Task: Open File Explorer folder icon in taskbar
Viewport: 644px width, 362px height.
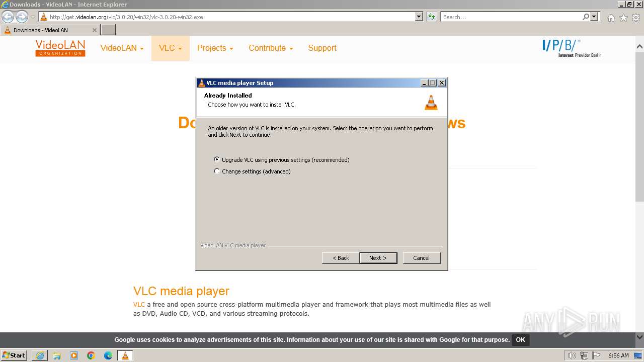Action: pos(57,355)
